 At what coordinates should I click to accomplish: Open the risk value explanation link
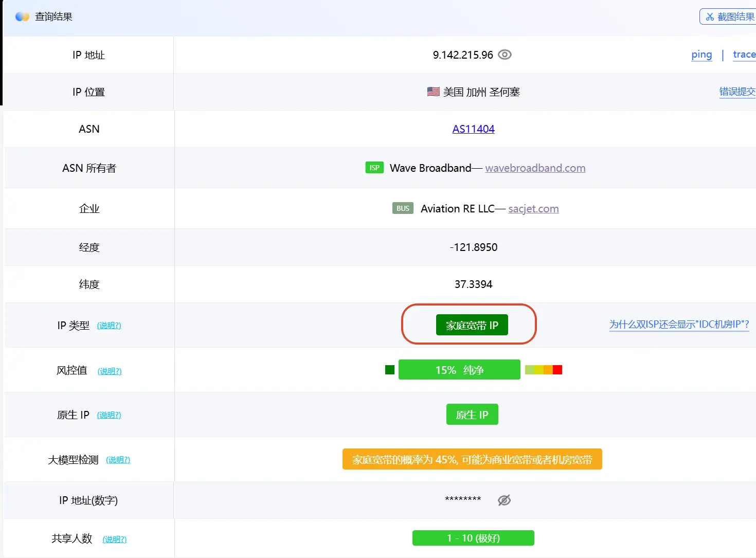coord(110,371)
